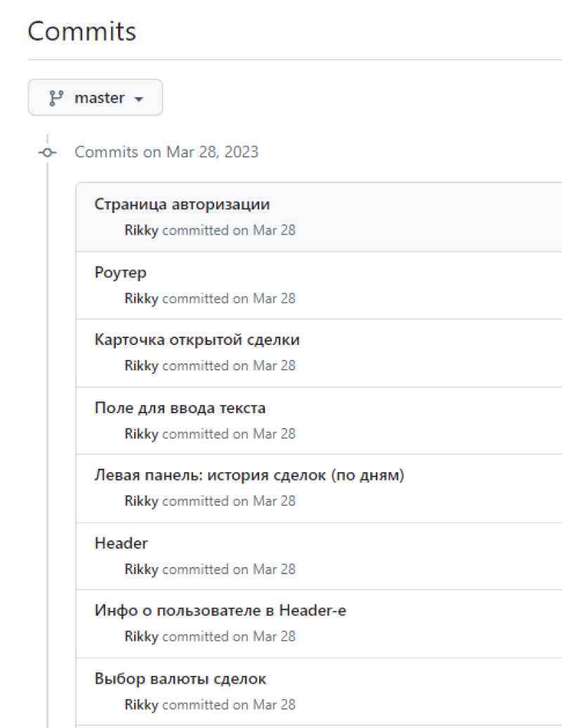The image size is (562, 728).
Task: Click author Rikky under 'Инфо о пользователе' commit
Action: pos(141,637)
